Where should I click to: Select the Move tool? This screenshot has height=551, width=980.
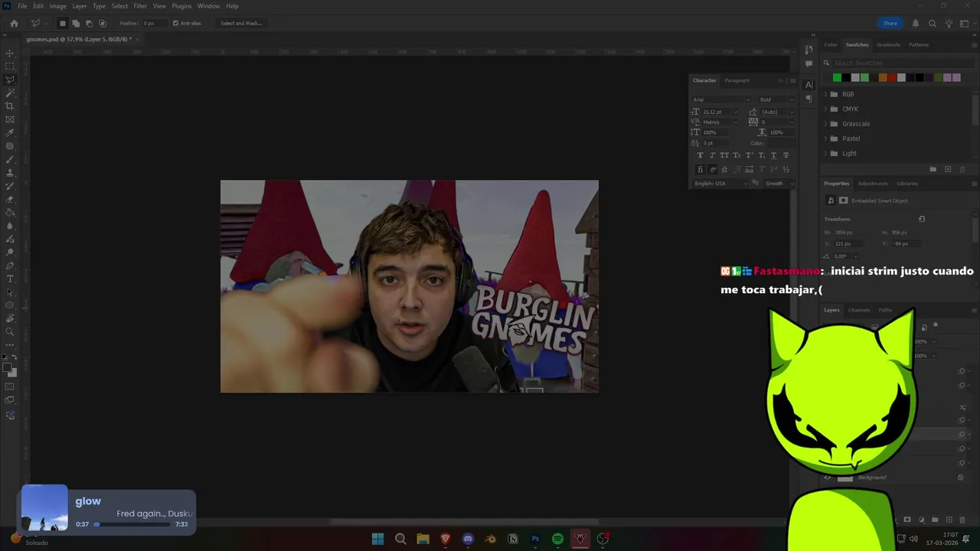point(10,54)
